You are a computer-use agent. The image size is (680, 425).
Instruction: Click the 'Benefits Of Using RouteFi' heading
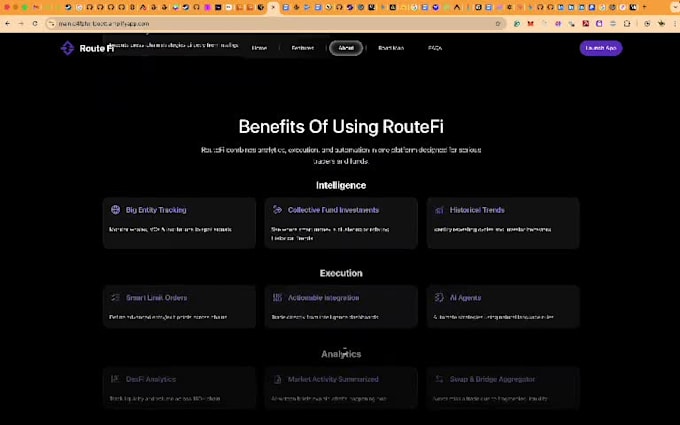click(x=341, y=127)
